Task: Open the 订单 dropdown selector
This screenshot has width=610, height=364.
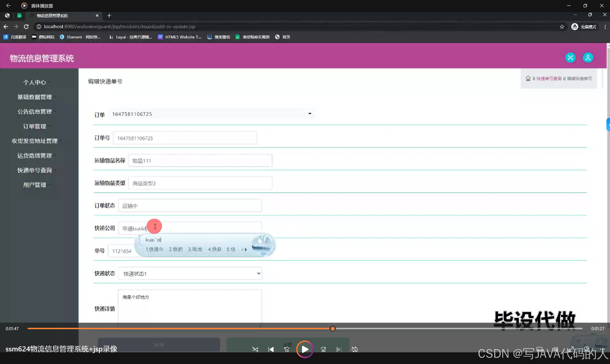Action: (211, 114)
